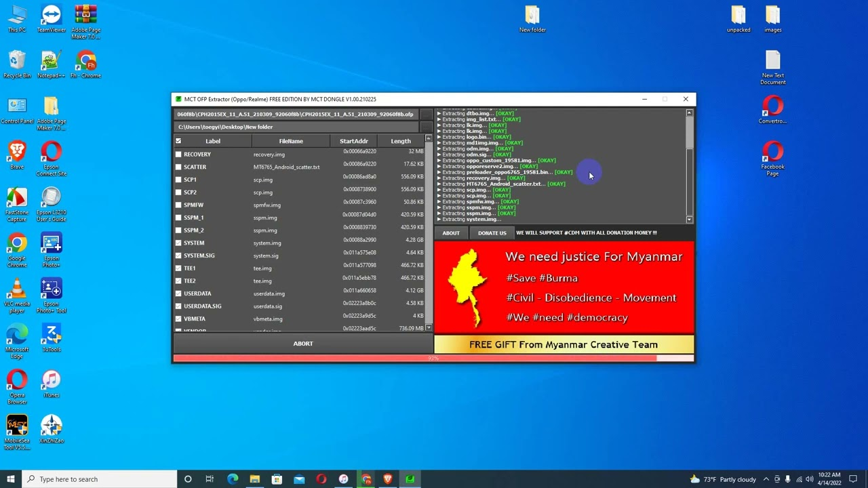
Task: Launch Notepad++ from desktop
Action: coord(52,64)
